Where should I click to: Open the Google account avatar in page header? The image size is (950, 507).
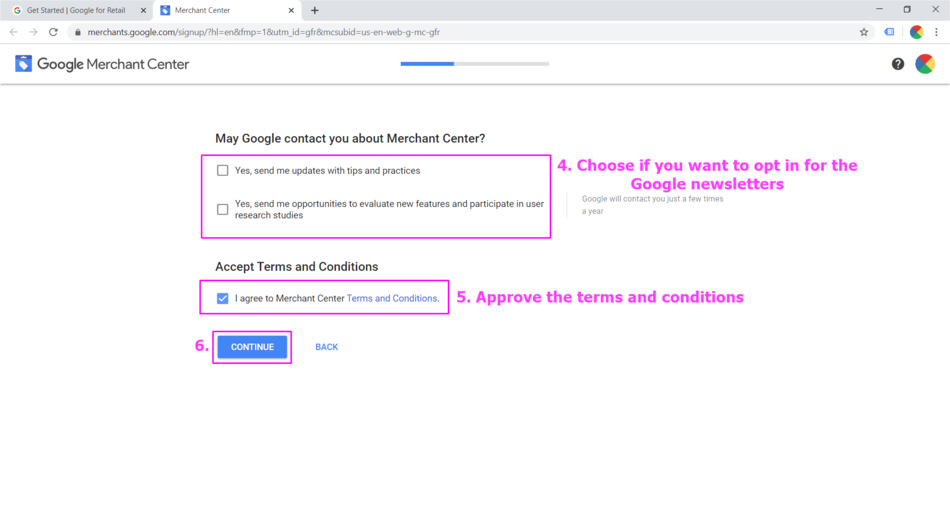925,64
